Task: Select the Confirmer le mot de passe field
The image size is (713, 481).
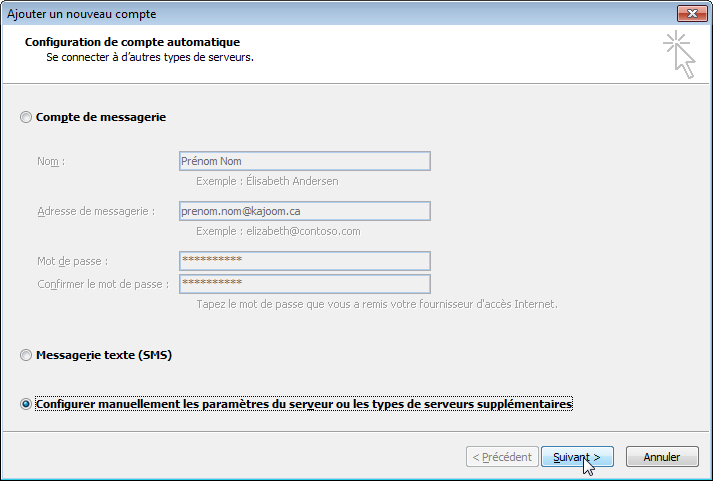Action: (305, 284)
